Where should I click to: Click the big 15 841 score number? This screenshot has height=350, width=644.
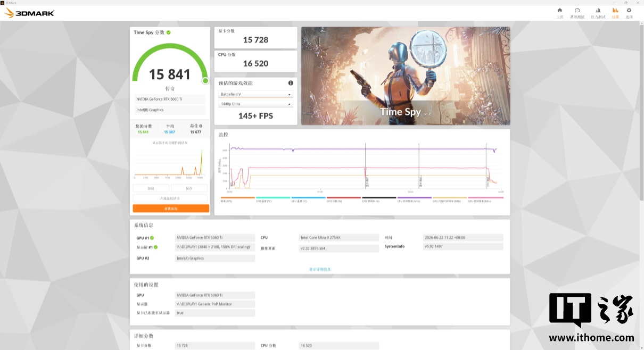pyautogui.click(x=170, y=74)
